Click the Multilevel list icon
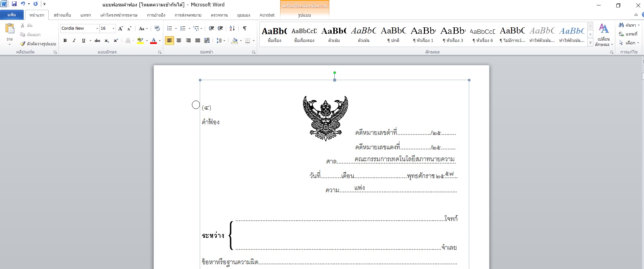The height and width of the screenshot is (269, 644). (x=196, y=28)
